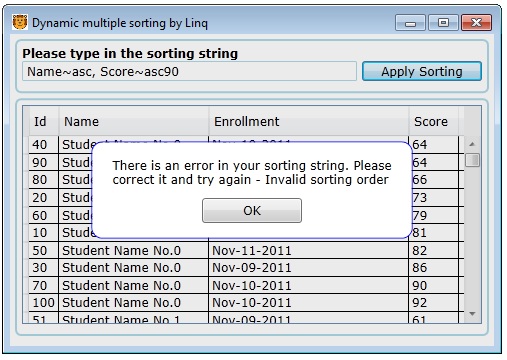Click OK in the error dialog
Viewport: 507px width, 360px height.
point(252,210)
